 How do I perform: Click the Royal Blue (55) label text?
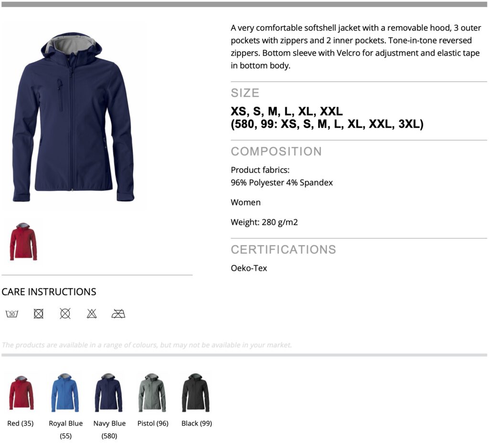(66, 429)
